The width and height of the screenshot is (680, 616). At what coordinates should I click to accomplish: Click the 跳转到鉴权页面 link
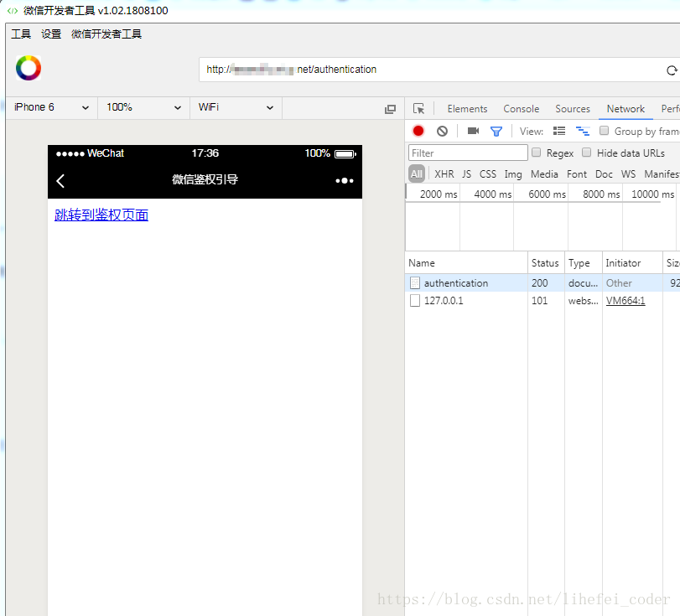pyautogui.click(x=101, y=215)
